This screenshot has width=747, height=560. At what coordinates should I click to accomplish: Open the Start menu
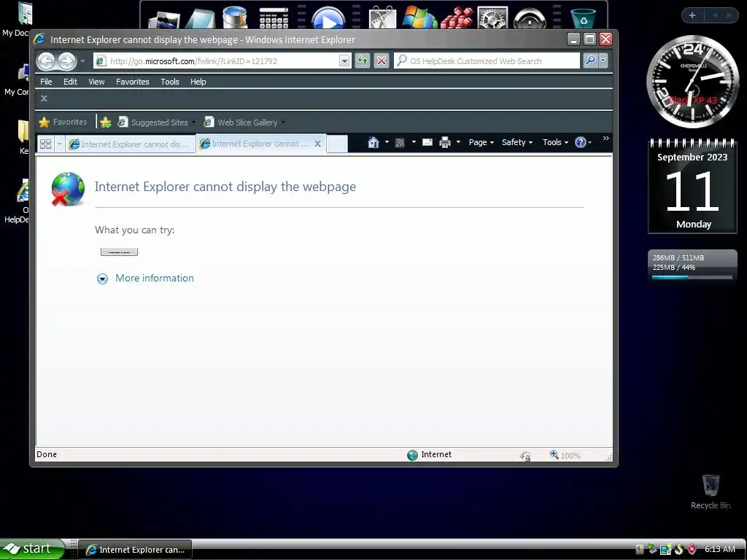31,549
